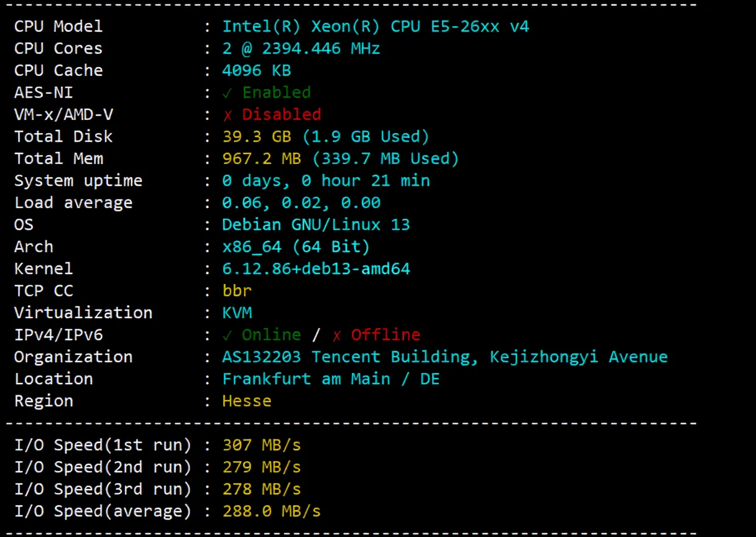The image size is (756, 537).
Task: Click the CPU Cache label
Action: (58, 70)
